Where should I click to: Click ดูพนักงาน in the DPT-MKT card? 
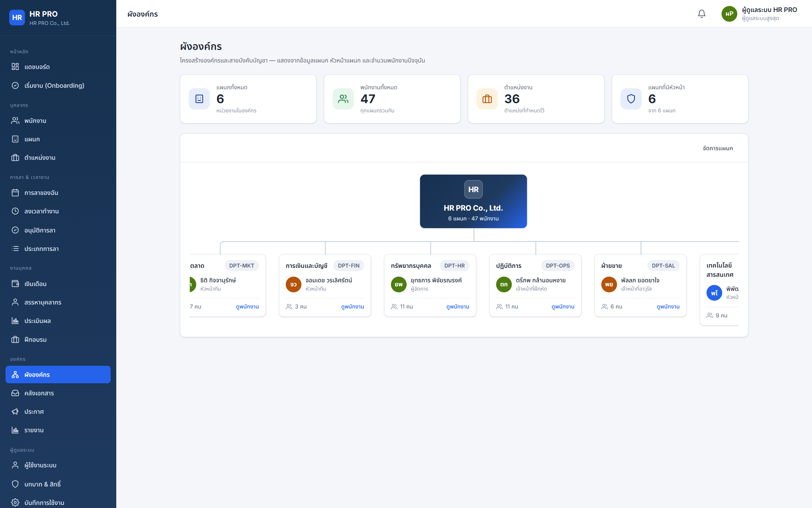[x=247, y=306]
